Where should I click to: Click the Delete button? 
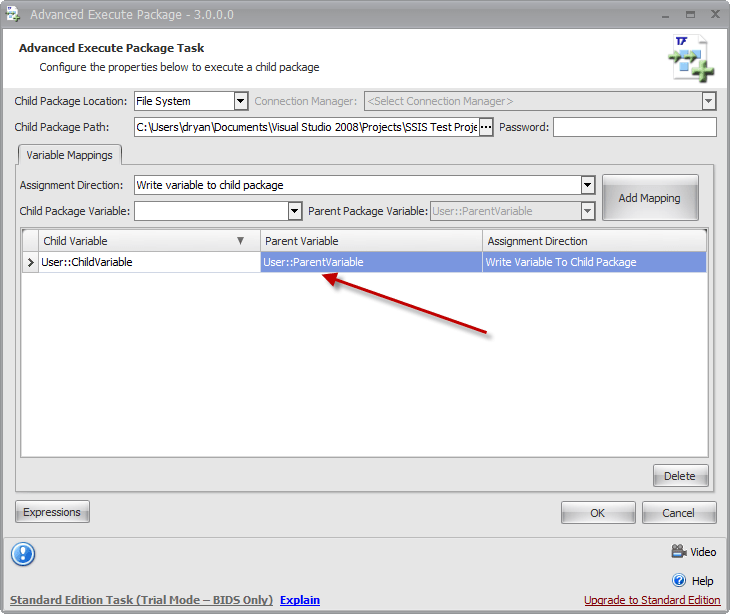tap(680, 476)
